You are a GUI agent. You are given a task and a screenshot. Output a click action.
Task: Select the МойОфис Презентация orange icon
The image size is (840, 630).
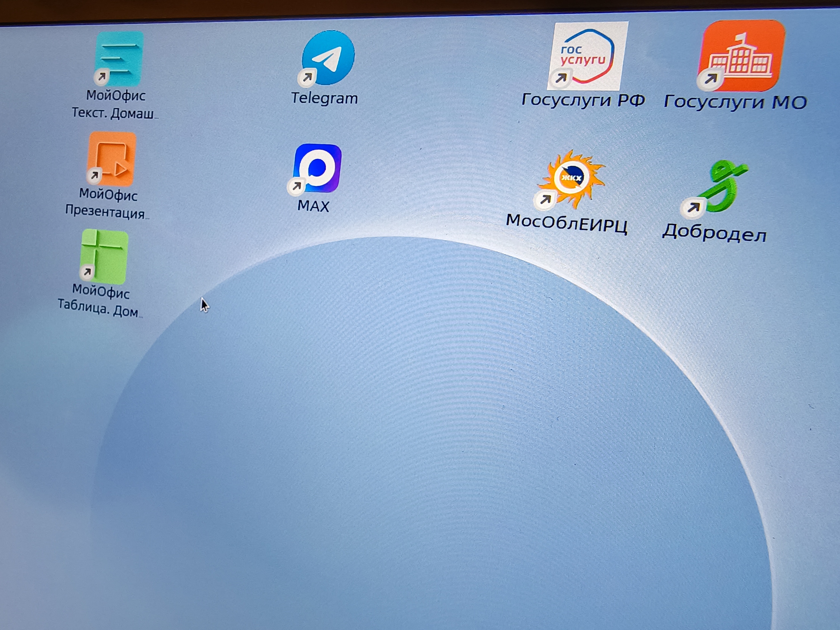(x=112, y=159)
